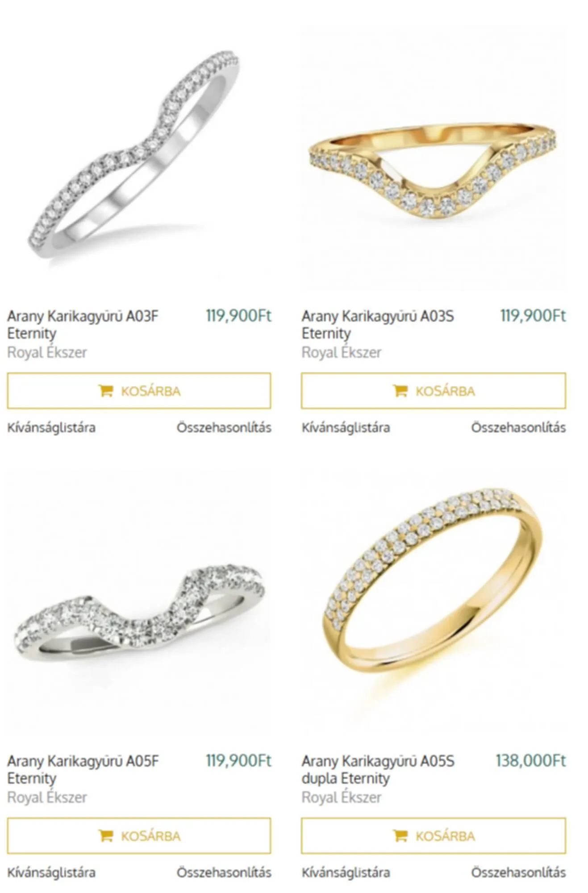Select Összehasonlítás for the A03F ring
The height and width of the screenshot is (893, 588).
[224, 428]
